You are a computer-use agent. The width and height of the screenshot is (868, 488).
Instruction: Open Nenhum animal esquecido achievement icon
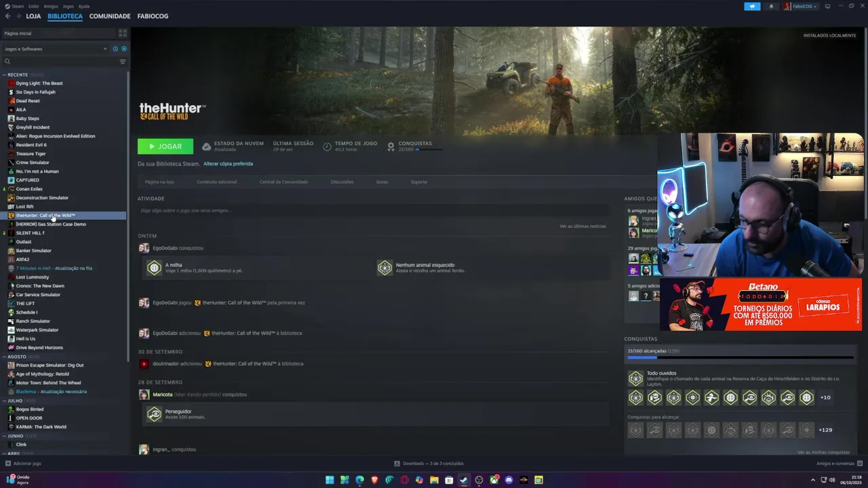pyautogui.click(x=384, y=268)
